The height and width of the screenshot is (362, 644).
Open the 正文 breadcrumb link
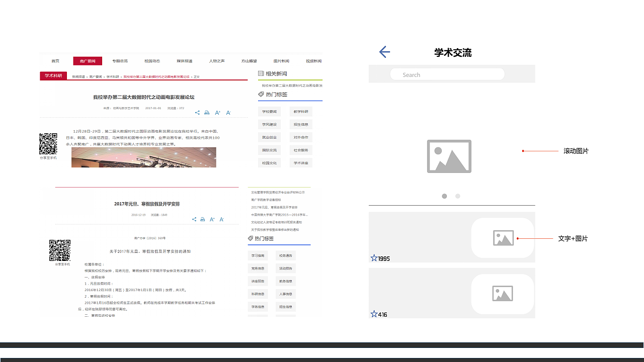196,77
